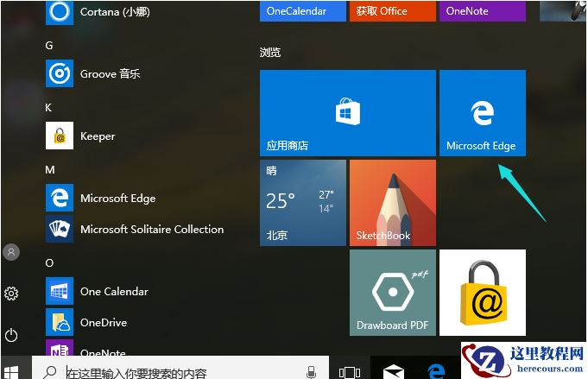This screenshot has width=588, height=379.
Task: Click the user account icon
Action: pyautogui.click(x=11, y=252)
